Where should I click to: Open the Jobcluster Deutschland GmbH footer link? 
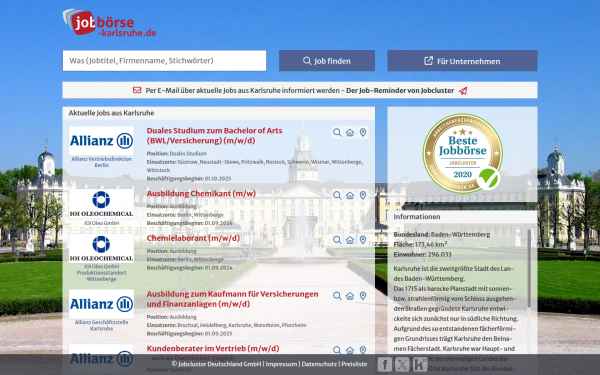(216, 364)
